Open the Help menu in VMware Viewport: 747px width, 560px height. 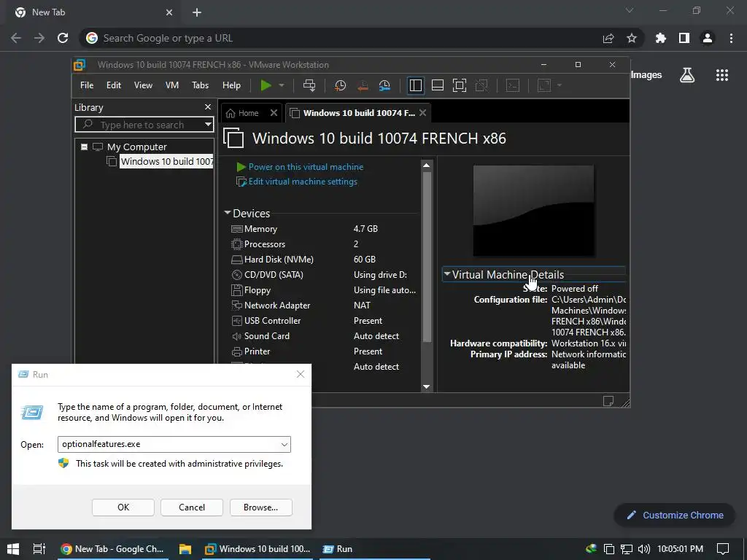click(x=231, y=85)
